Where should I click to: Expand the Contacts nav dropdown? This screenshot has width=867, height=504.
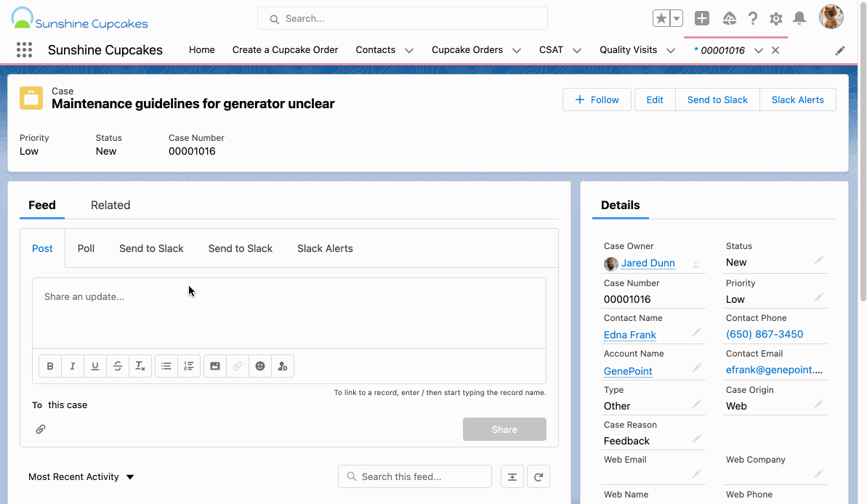[x=409, y=50]
